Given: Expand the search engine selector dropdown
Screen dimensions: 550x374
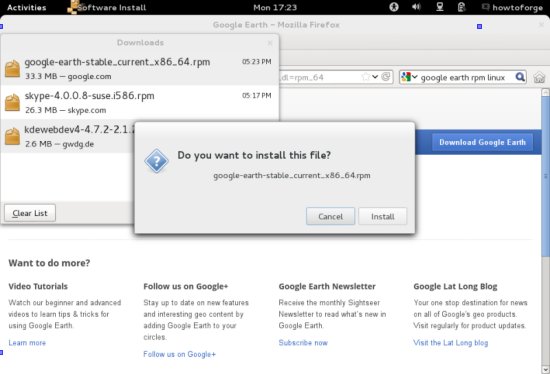Looking at the screenshot, I should click(x=409, y=77).
